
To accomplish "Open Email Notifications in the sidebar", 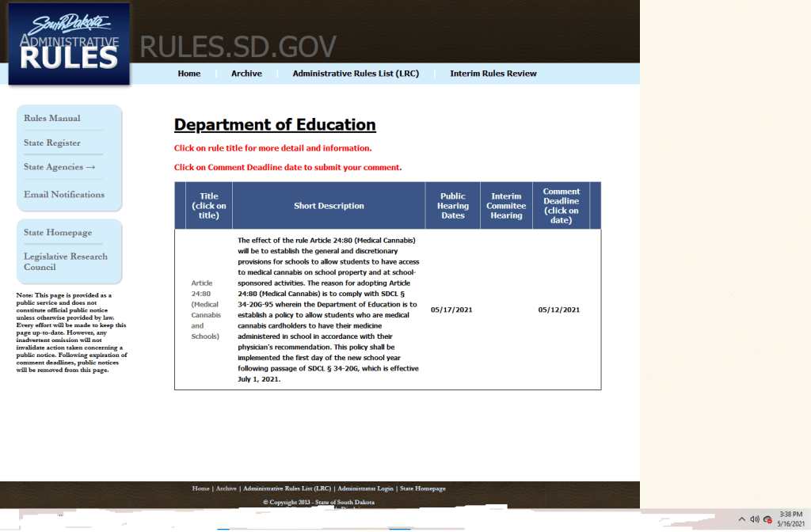I will (63, 194).
